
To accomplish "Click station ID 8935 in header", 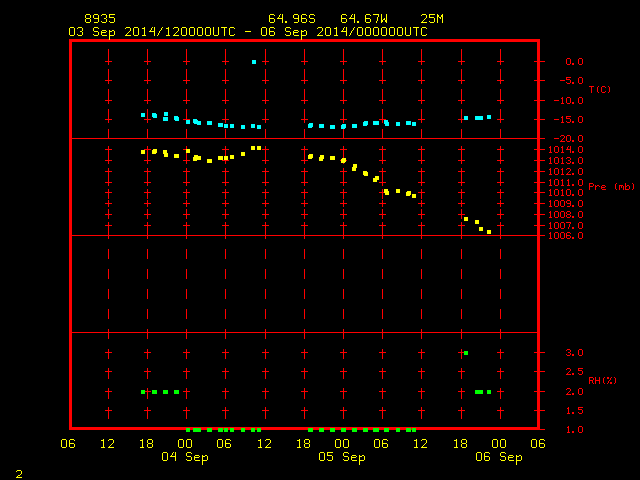I will [100, 19].
